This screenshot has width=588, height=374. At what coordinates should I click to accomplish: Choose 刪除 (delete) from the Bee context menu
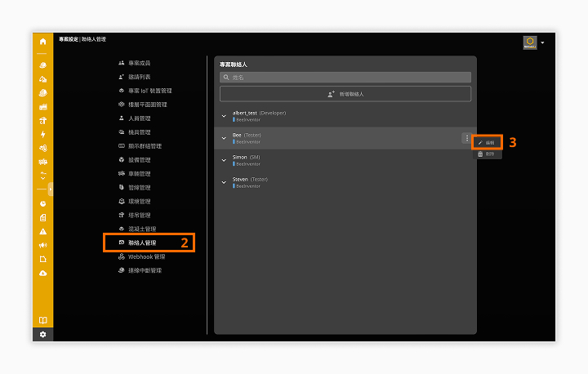[x=487, y=154]
